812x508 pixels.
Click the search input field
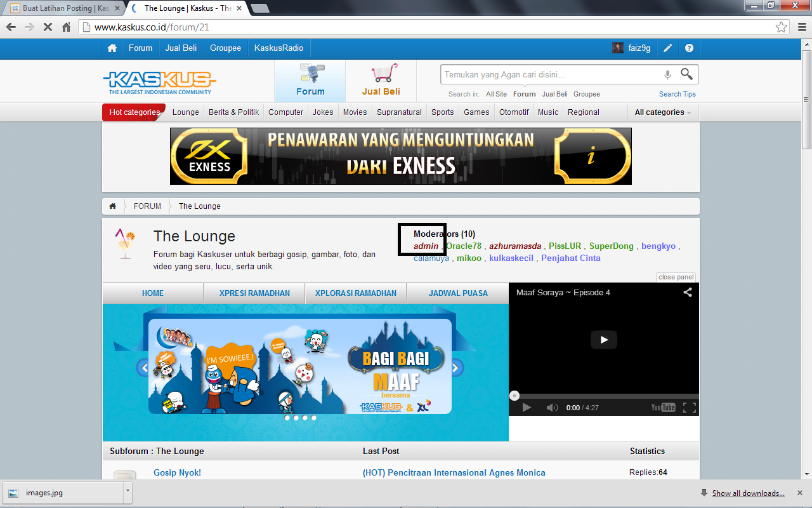click(x=551, y=74)
